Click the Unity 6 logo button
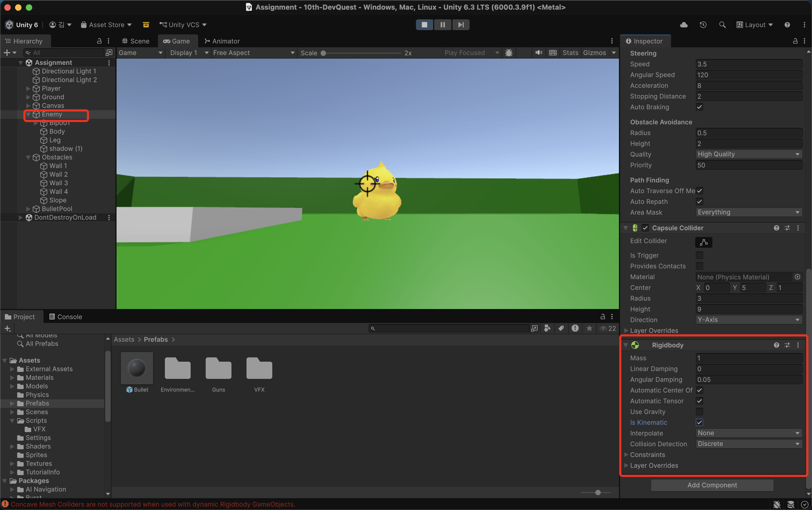The width and height of the screenshot is (812, 510). 21,25
